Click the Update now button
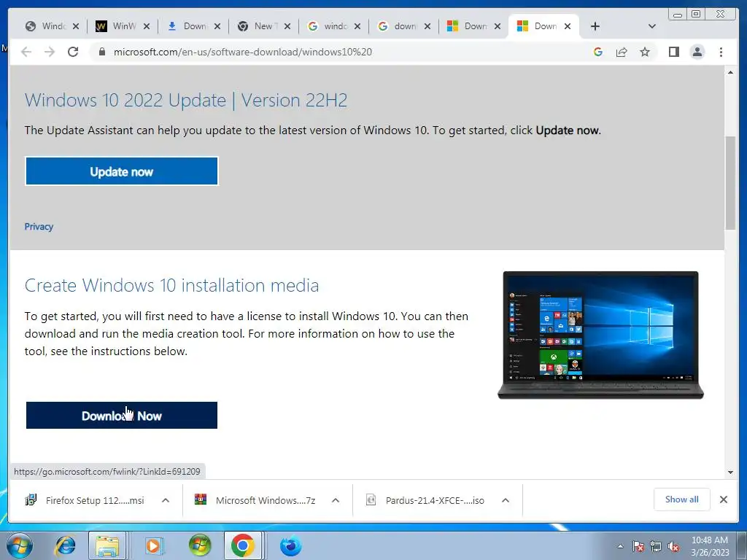Viewport: 747px width, 560px height. point(122,171)
